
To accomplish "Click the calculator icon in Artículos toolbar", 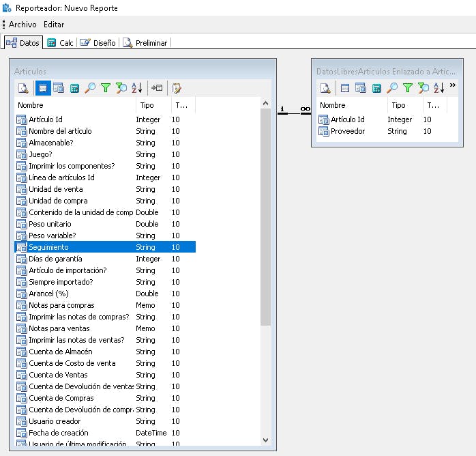I will click(74, 88).
